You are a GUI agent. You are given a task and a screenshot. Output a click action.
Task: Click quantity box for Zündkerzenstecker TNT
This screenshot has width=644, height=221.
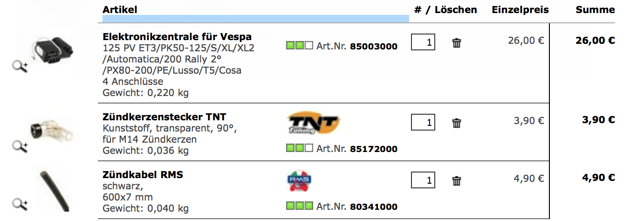pyautogui.click(x=423, y=123)
